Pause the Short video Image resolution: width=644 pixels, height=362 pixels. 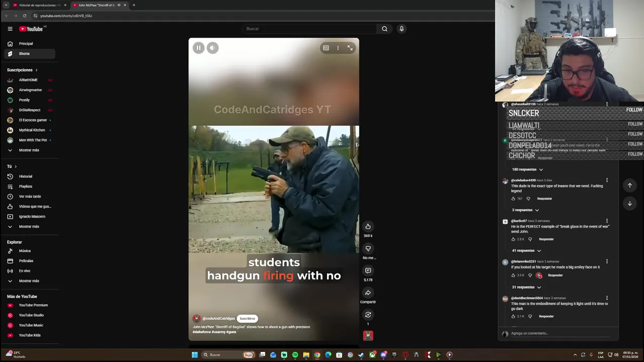(x=198, y=48)
